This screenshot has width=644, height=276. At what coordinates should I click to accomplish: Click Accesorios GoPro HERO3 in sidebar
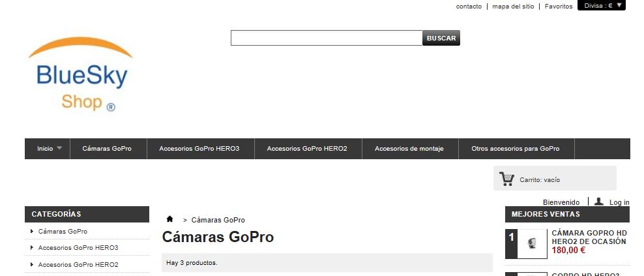(78, 248)
